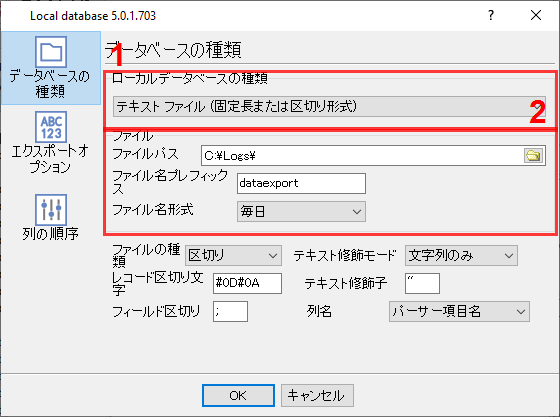560x417 pixels.
Task: Open the テキスト修飾モード dropdown showing 文字列のみ
Action: coord(461,256)
